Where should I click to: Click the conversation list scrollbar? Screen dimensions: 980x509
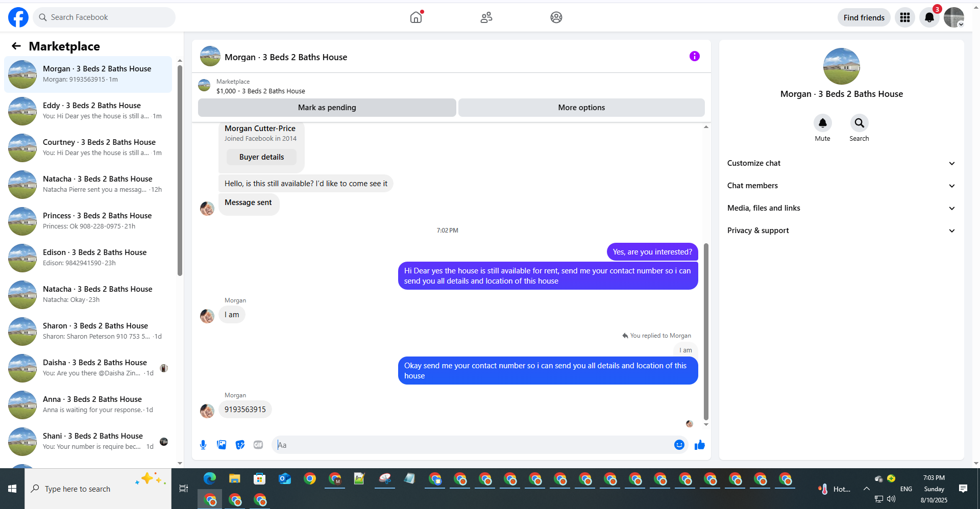click(x=180, y=171)
